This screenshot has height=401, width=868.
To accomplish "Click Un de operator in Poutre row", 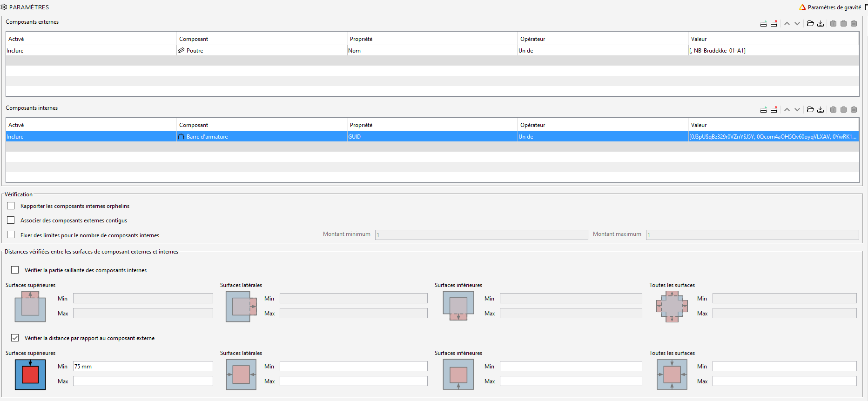I will pos(603,50).
